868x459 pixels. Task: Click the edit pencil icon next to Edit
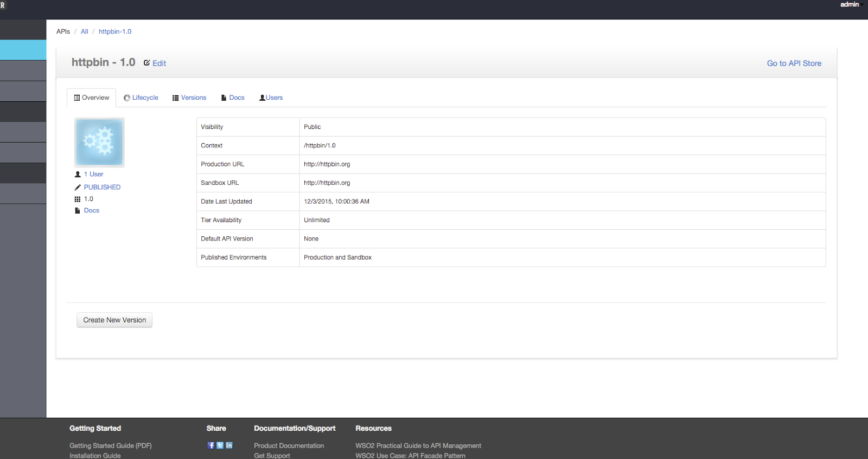146,63
